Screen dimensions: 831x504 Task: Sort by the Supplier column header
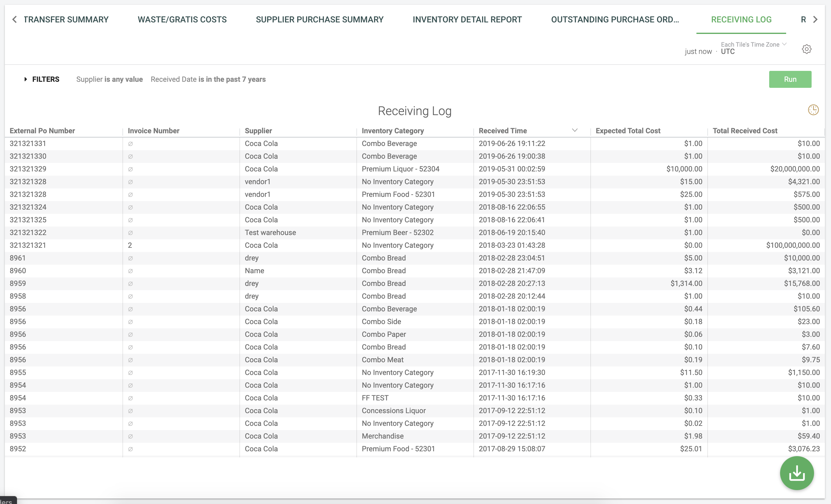(258, 131)
